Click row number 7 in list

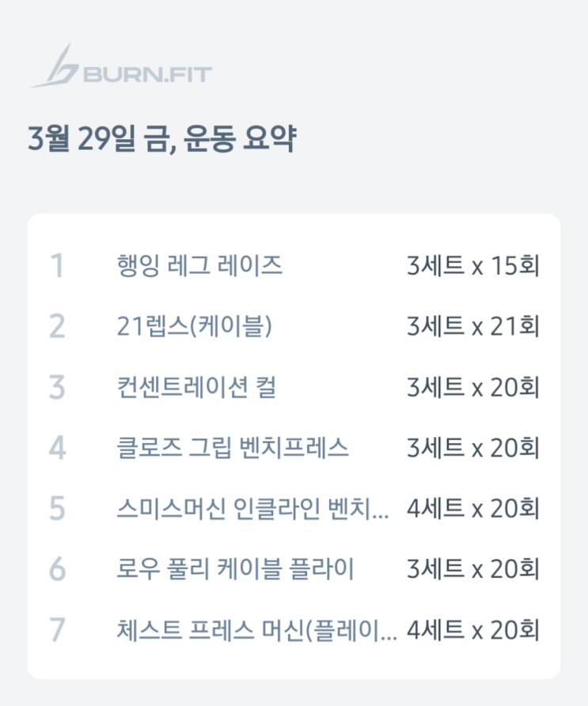click(x=55, y=630)
